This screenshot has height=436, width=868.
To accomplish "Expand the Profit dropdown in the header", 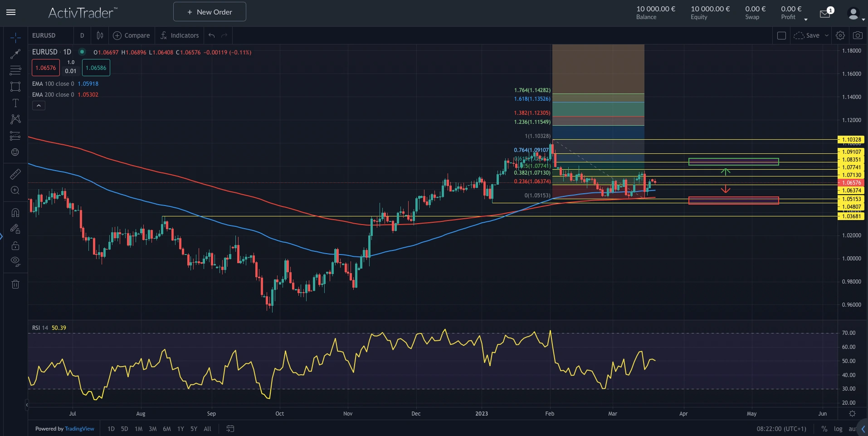I will (x=806, y=19).
